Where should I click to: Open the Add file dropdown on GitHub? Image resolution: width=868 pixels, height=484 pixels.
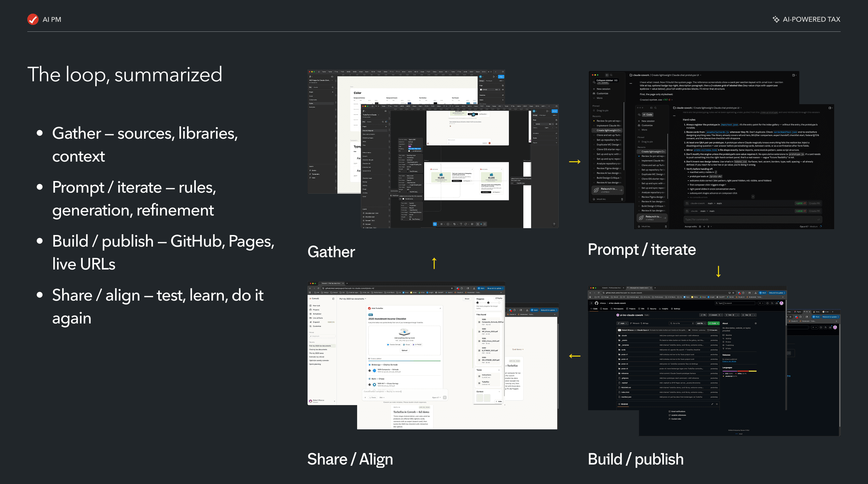point(701,323)
